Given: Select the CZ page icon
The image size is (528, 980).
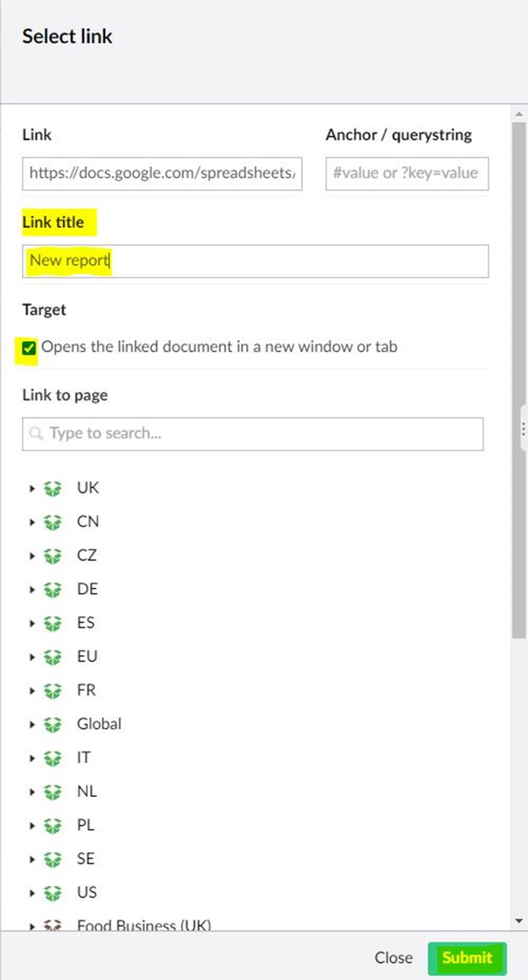Looking at the screenshot, I should (x=52, y=555).
